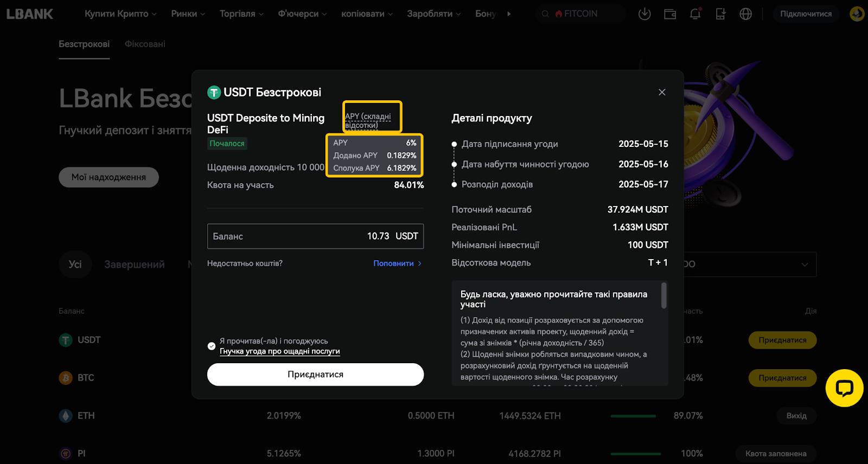Expand the Заробляти menu
868x464 pixels.
coord(434,14)
